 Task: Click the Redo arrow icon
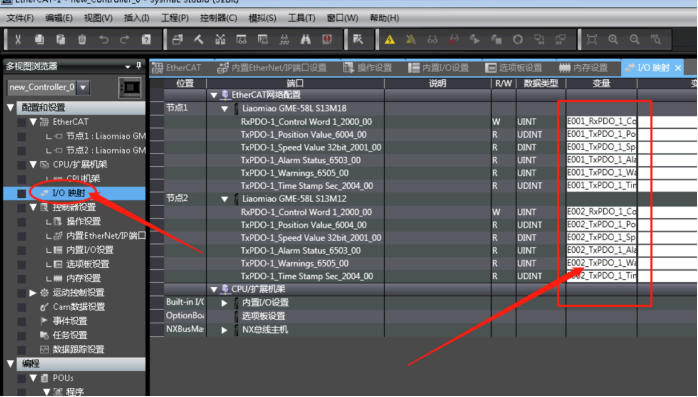click(125, 40)
